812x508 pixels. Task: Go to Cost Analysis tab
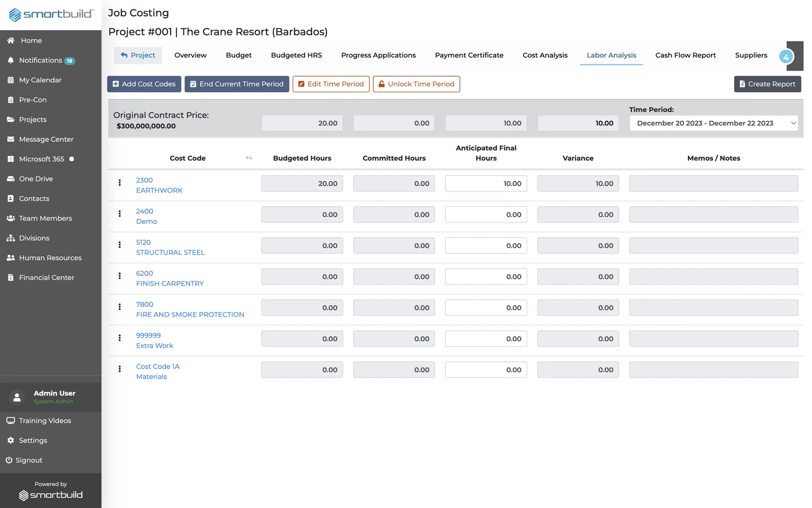point(545,55)
